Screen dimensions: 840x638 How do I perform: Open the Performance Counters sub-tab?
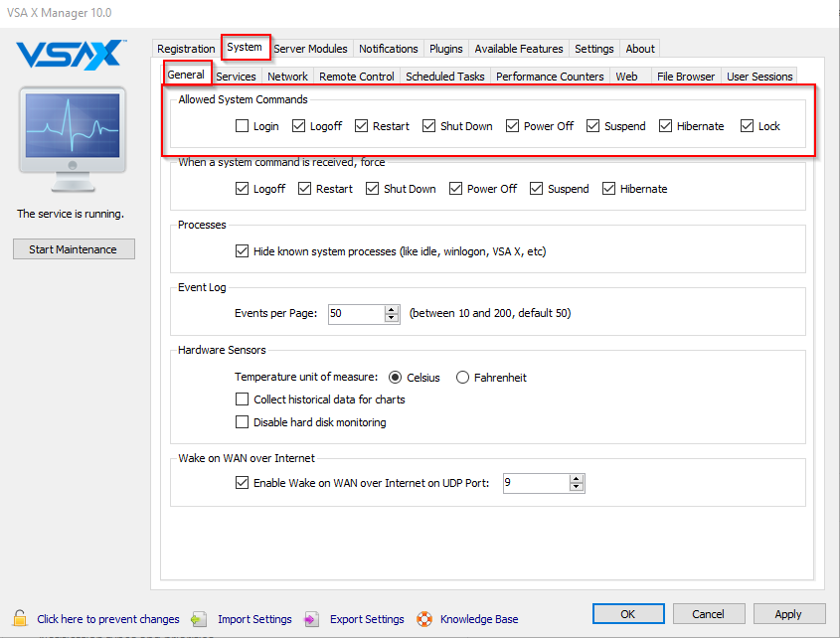click(x=550, y=77)
